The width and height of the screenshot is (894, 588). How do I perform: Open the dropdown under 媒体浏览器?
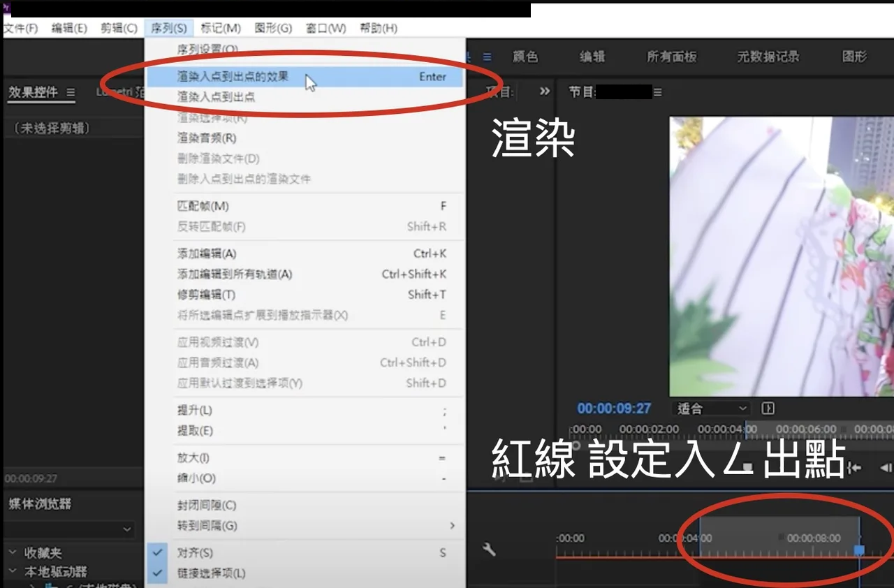click(x=69, y=529)
